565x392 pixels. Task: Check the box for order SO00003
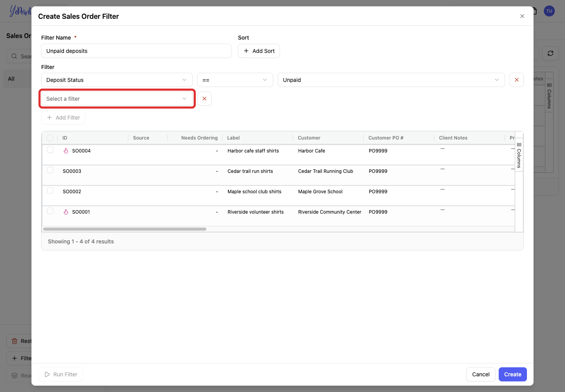pyautogui.click(x=50, y=170)
